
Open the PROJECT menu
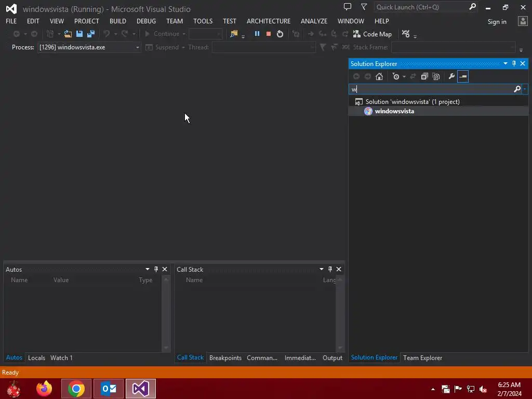[87, 21]
